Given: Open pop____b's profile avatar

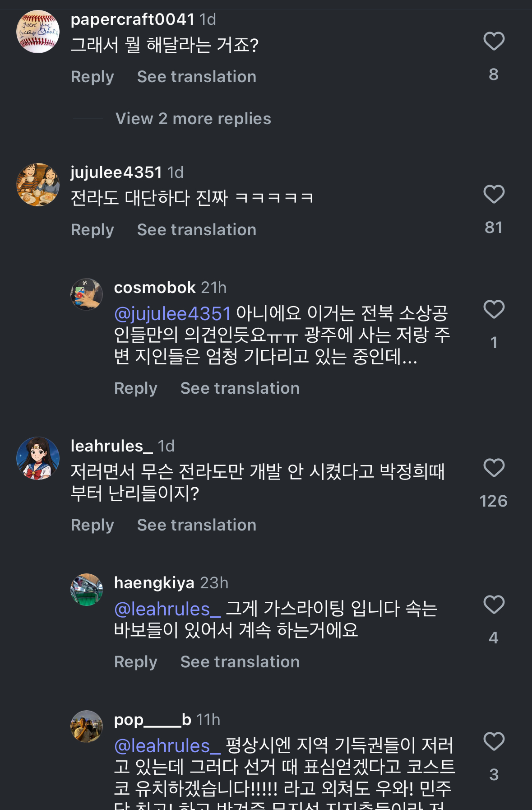Looking at the screenshot, I should [87, 726].
